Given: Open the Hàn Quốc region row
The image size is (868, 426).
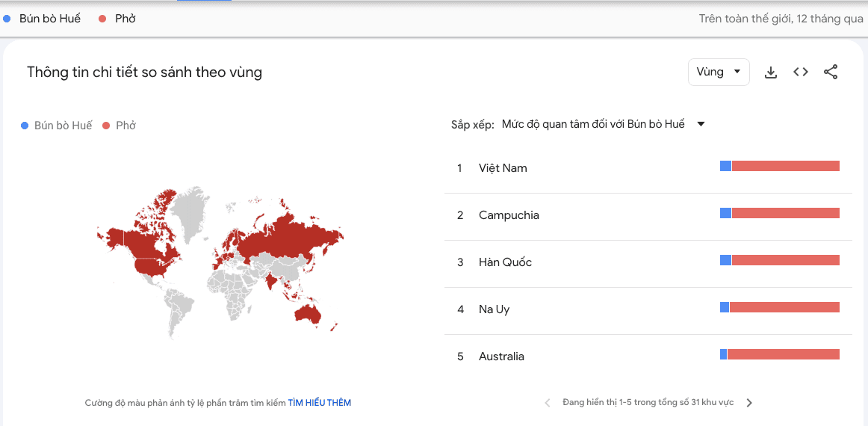Looking at the screenshot, I should pyautogui.click(x=648, y=262).
